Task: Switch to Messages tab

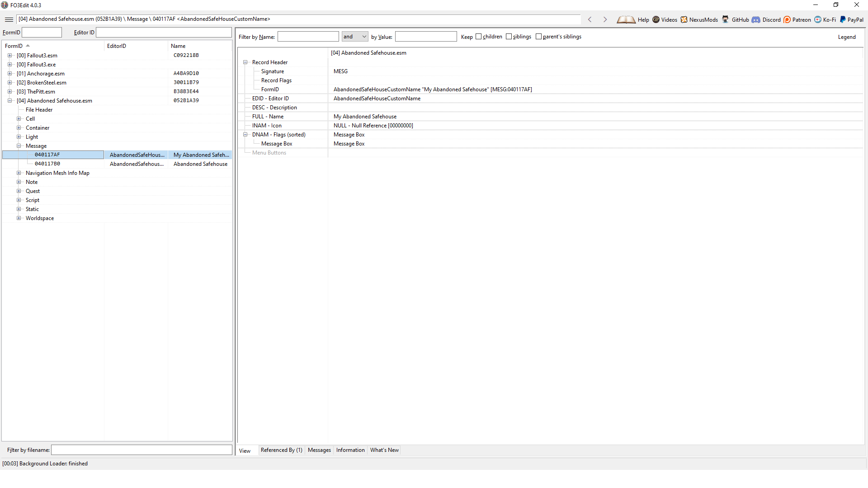Action: (x=319, y=450)
